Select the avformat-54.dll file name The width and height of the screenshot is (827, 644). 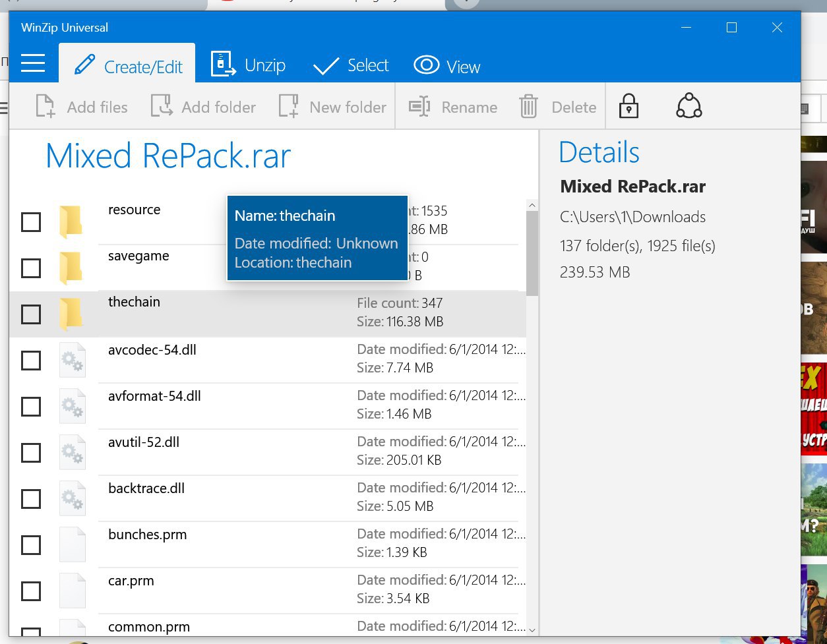(154, 396)
